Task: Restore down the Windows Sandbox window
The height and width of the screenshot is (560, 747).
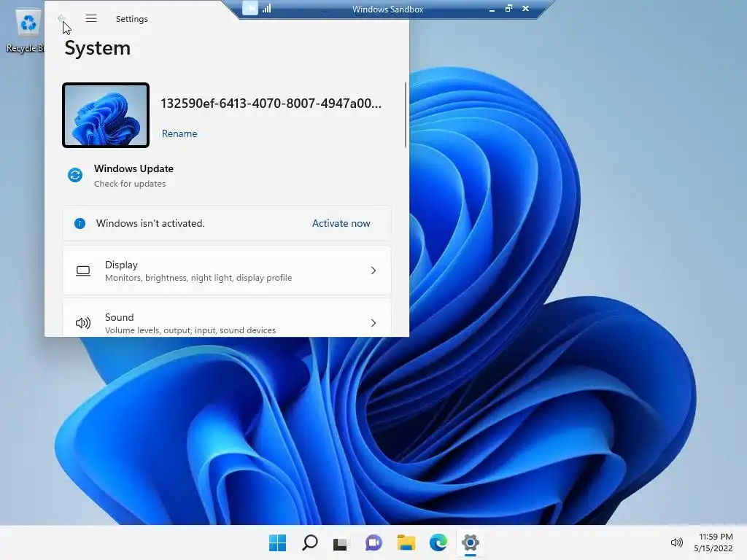Action: [x=508, y=9]
